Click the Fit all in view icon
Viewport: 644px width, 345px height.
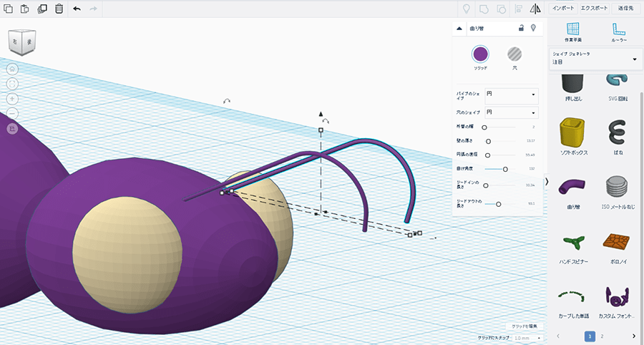12,84
